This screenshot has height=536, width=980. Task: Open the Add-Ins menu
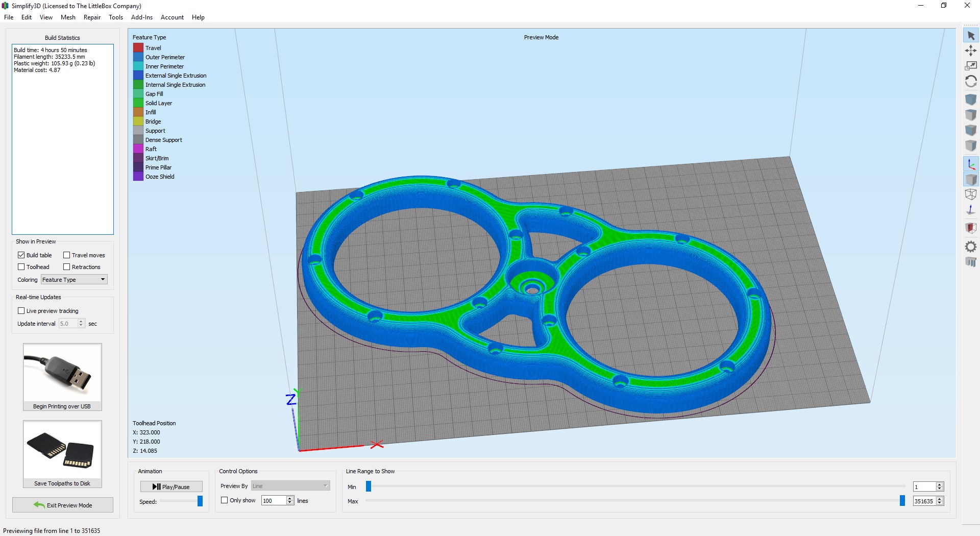(x=142, y=17)
